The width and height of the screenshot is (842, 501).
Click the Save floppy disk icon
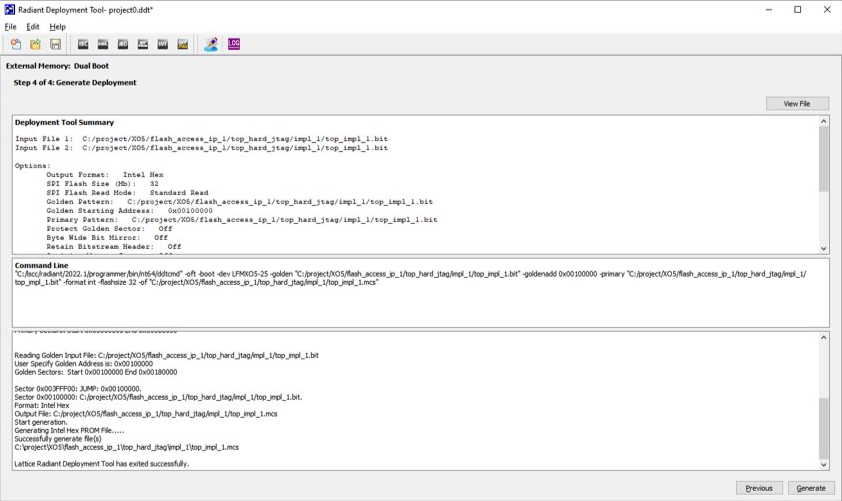click(55, 44)
